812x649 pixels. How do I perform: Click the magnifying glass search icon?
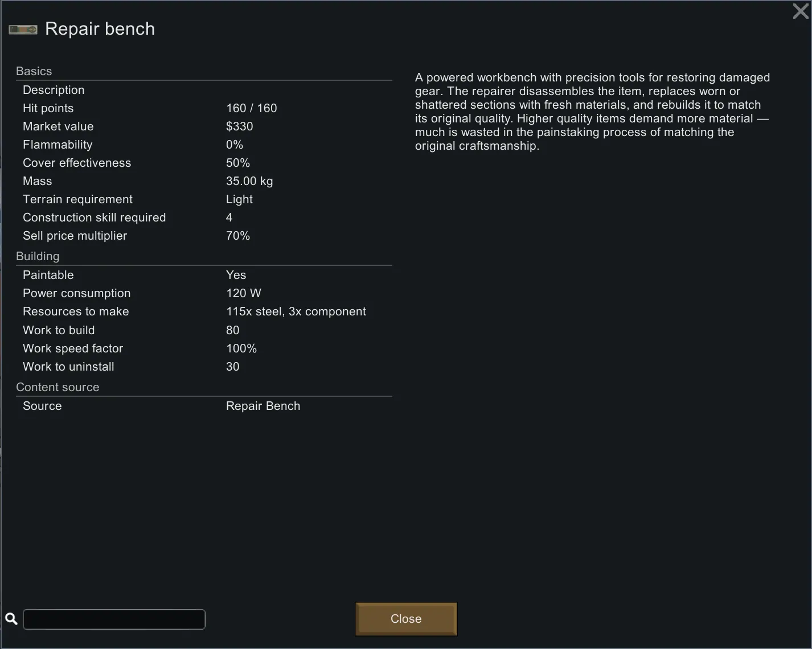pos(11,619)
